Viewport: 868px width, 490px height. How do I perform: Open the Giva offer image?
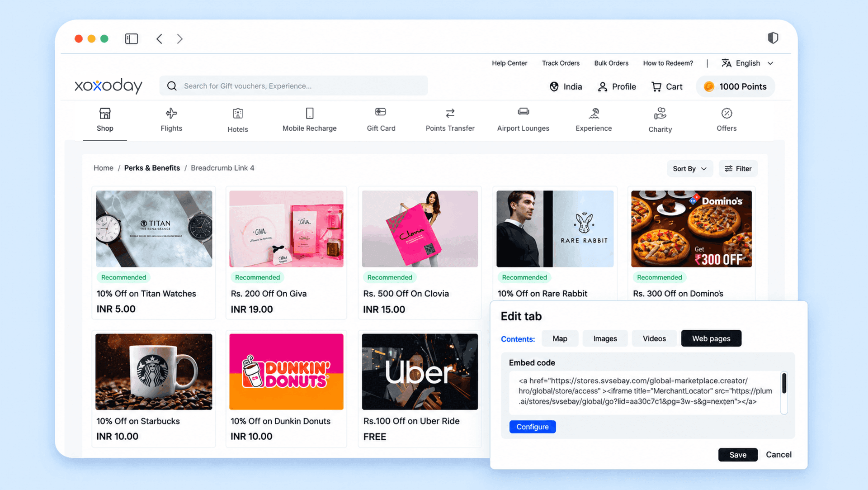286,228
